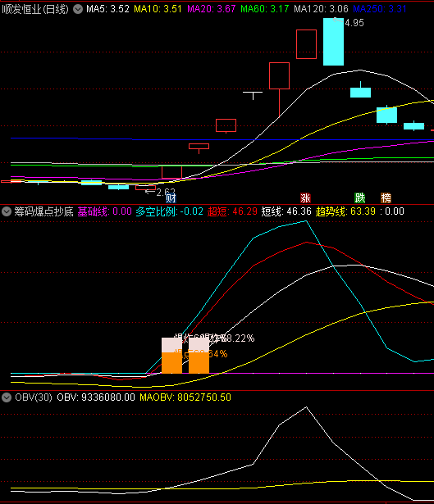Open dropdown arrow beside OBV(30)
This screenshot has width=434, height=504.
click(x=7, y=397)
